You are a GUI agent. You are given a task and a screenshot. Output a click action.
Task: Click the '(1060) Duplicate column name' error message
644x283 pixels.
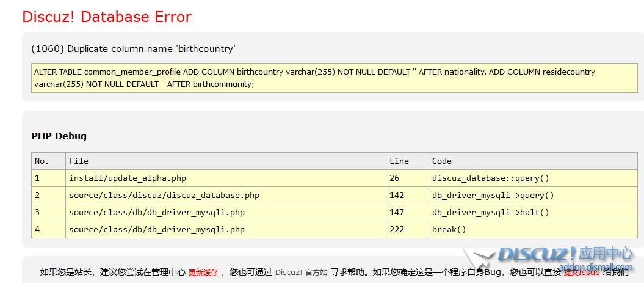click(x=134, y=49)
